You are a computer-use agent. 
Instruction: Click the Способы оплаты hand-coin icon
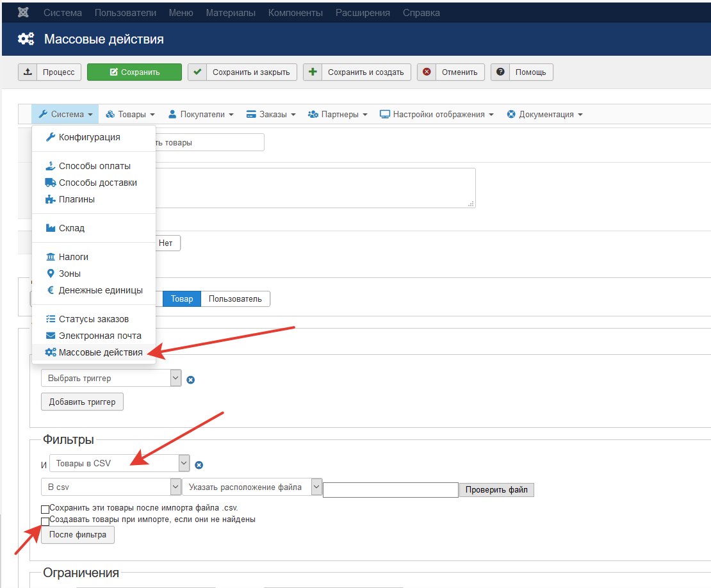tap(51, 166)
